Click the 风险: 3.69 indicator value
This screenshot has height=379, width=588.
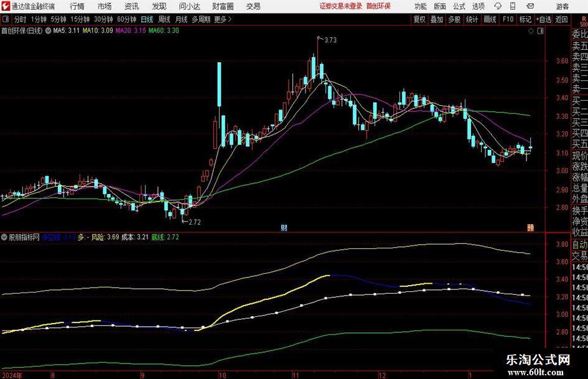point(105,237)
